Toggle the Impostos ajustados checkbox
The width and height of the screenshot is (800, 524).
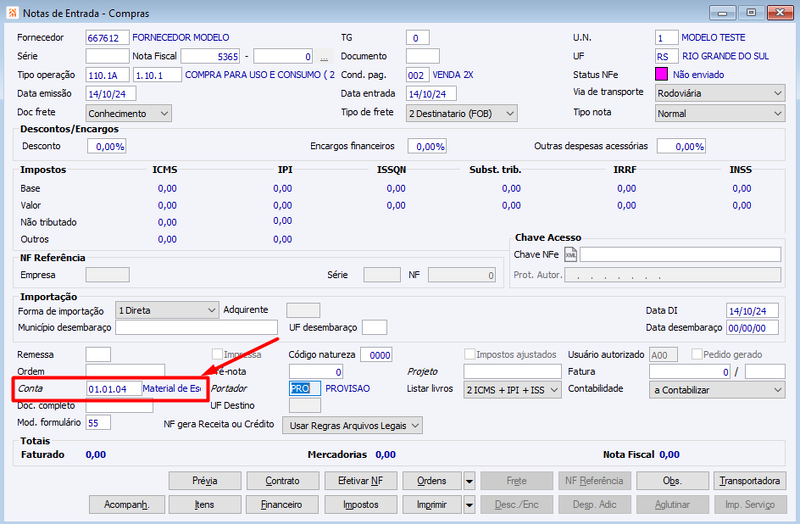(x=470, y=354)
